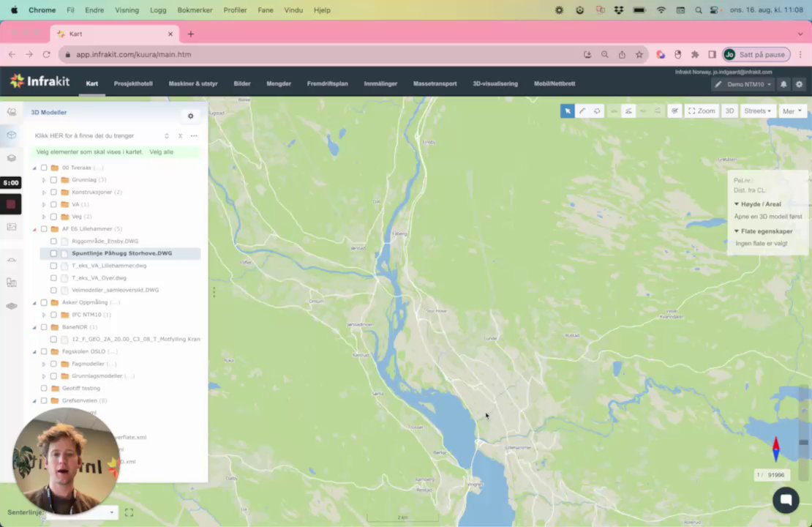Image resolution: width=812 pixels, height=527 pixels.
Task: Click the Velg alle link
Action: click(161, 152)
